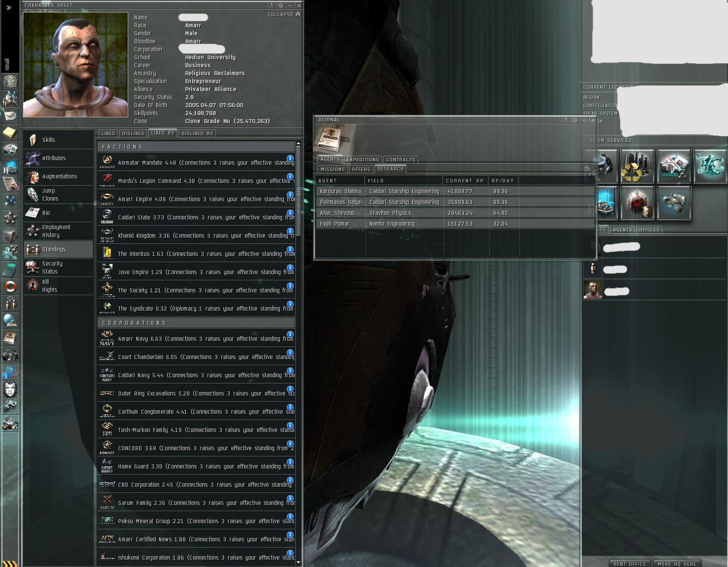
Task: Switch to the Offers sub-tab
Action: click(x=361, y=169)
